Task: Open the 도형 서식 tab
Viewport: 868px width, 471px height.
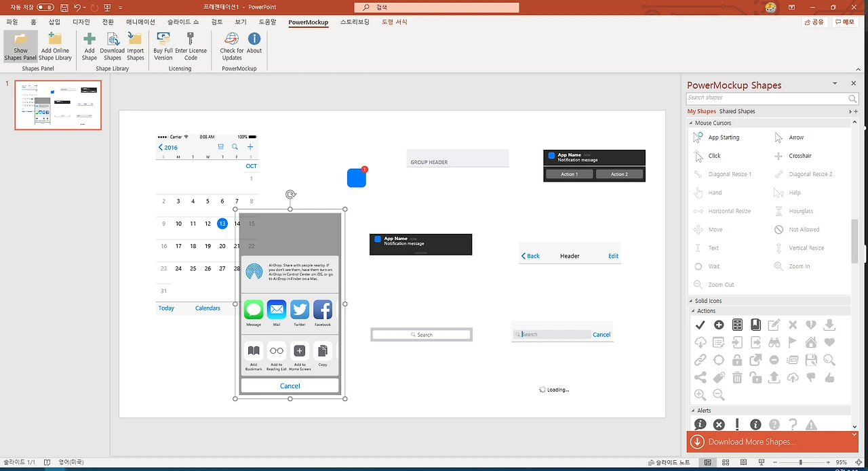Action: pos(395,22)
